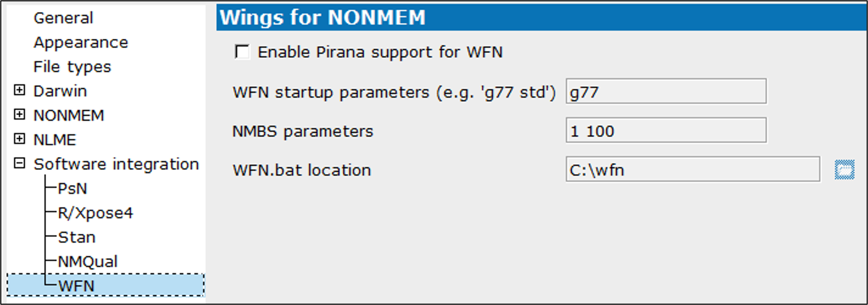Select R/Xpose4 integration settings
Viewport: 868px width, 305px height.
95,213
